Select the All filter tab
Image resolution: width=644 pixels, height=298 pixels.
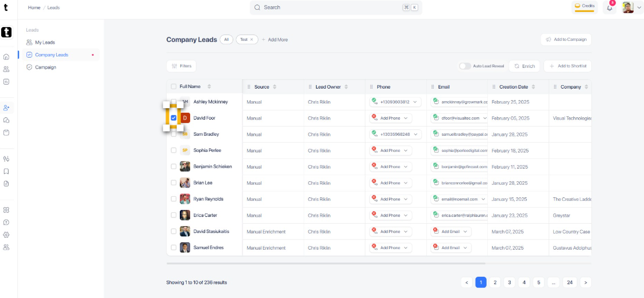click(226, 40)
